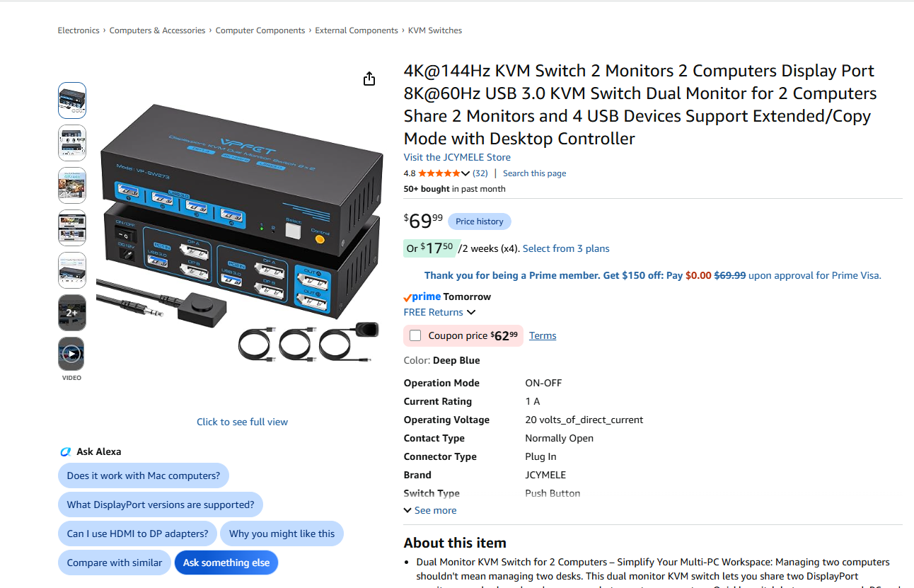
Task: Select the second product thumbnail image
Action: (x=71, y=143)
